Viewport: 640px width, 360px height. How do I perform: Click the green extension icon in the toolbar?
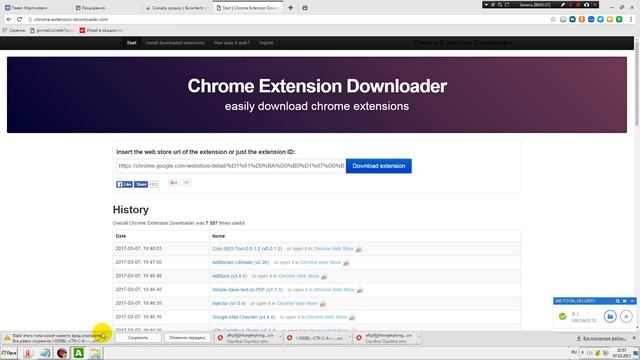coord(619,19)
